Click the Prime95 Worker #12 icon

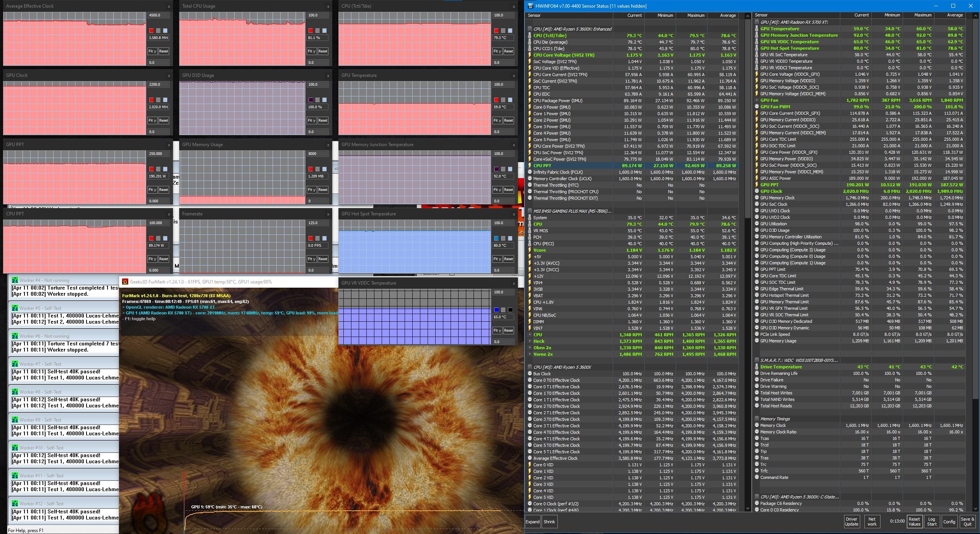[15, 503]
